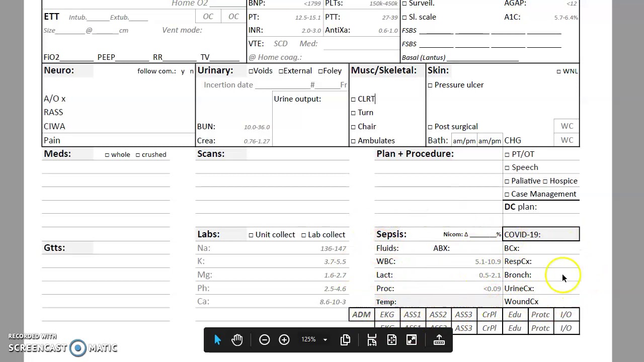Check the Post surgical box
The height and width of the screenshot is (362, 644).
(x=430, y=127)
